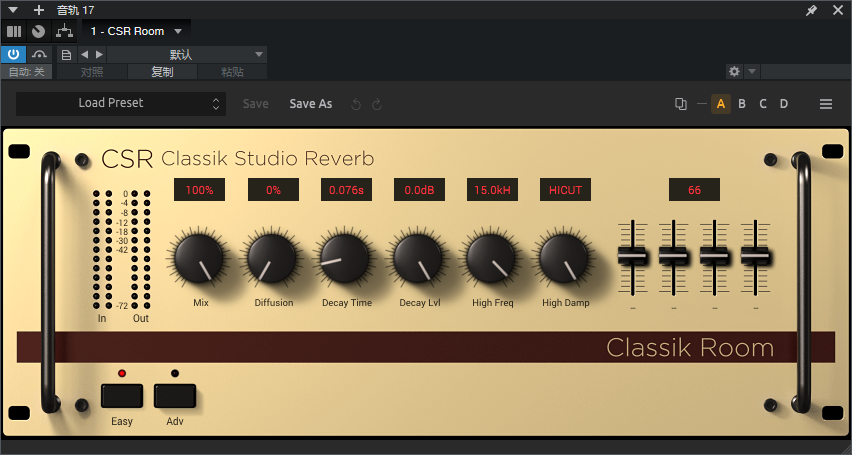Collapse the plugin window header arrow
Screen dimensions: 852x455
[13, 10]
